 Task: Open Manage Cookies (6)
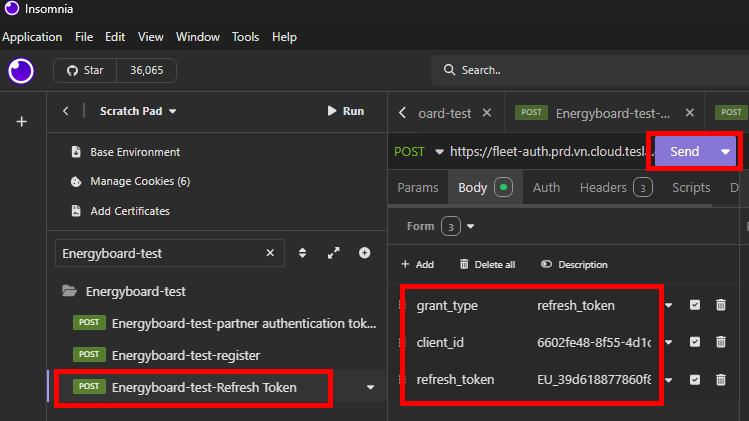(130, 182)
